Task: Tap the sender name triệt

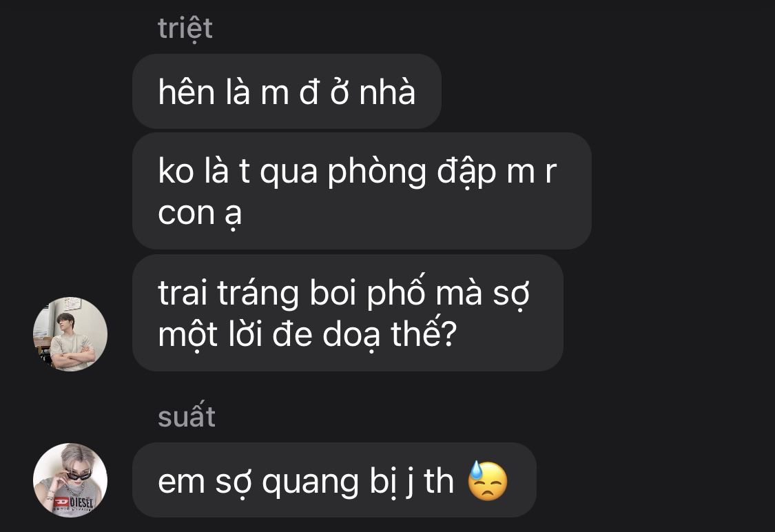Action: [185, 28]
